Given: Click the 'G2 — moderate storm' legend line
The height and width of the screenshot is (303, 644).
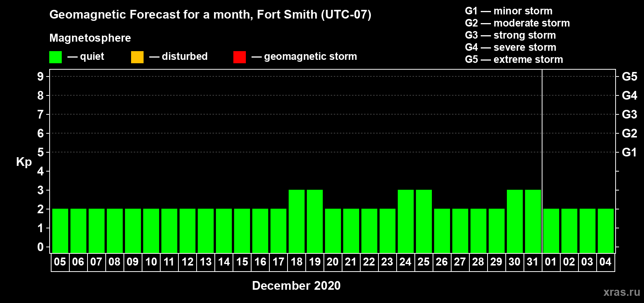Looking at the screenshot, I should tap(517, 23).
